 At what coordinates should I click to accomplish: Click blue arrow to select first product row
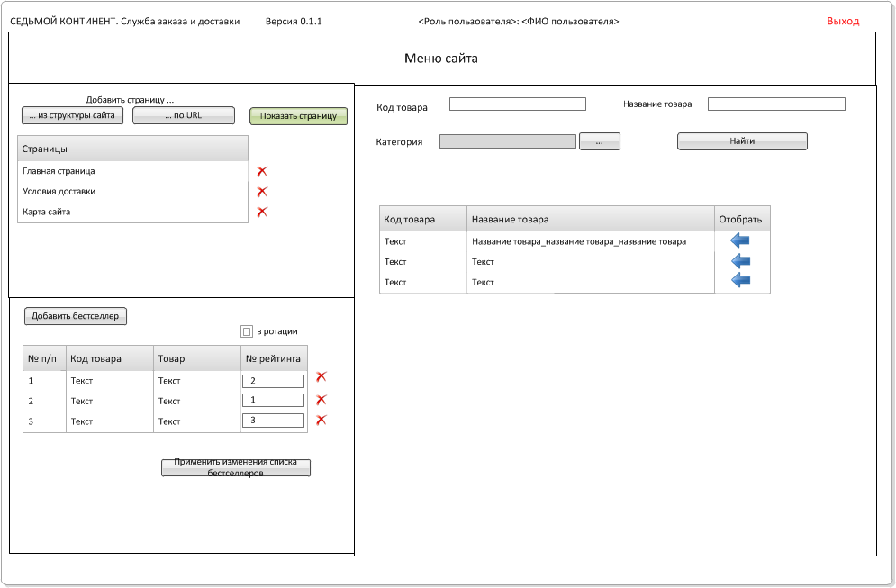click(x=739, y=241)
